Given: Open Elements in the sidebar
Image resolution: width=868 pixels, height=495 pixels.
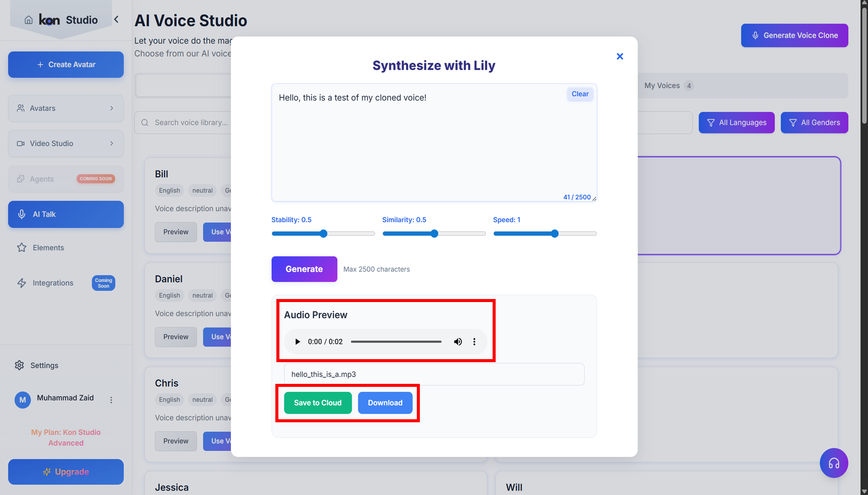Looking at the screenshot, I should click(48, 247).
